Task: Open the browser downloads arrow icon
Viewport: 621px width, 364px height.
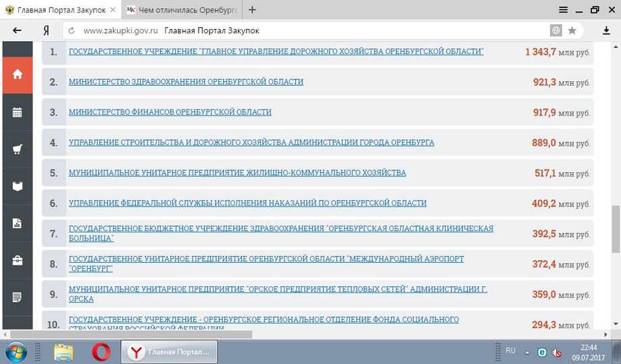Action: (x=606, y=30)
